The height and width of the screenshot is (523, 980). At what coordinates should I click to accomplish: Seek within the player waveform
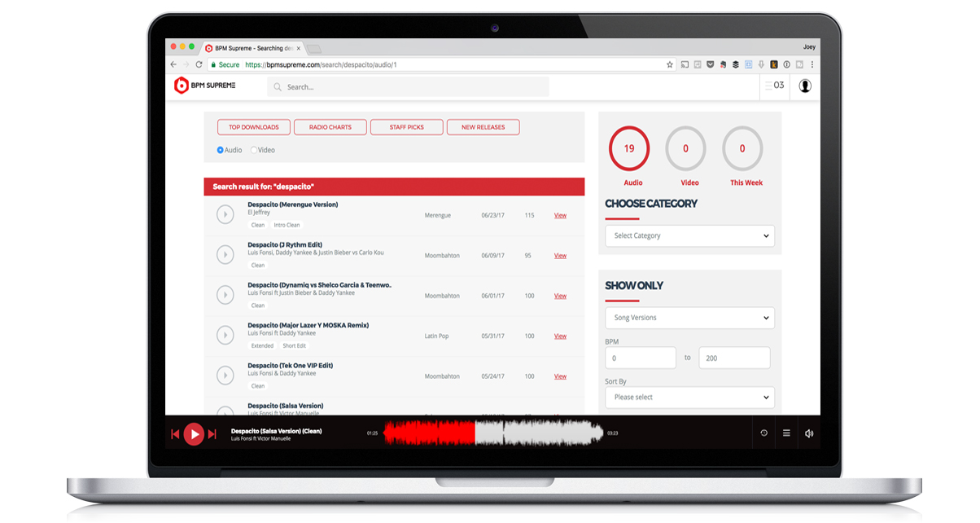pos(493,433)
